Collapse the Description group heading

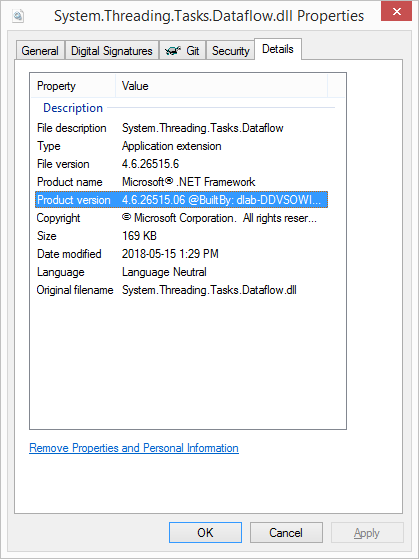coord(73,108)
